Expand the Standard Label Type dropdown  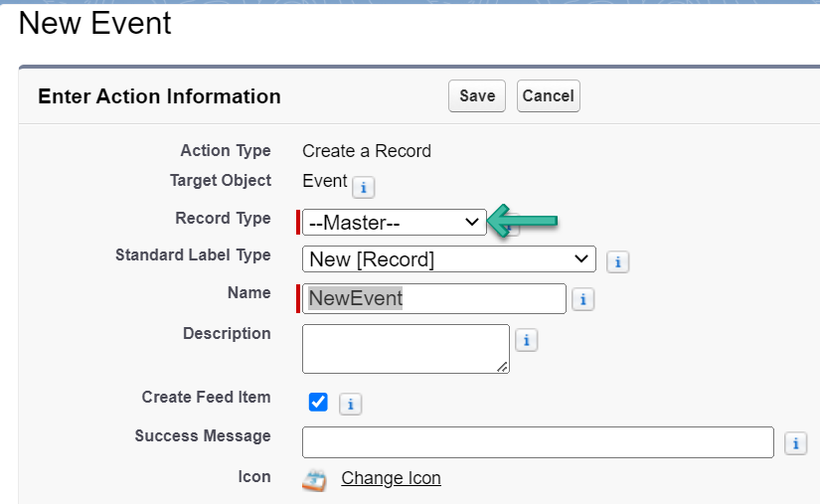pos(448,259)
